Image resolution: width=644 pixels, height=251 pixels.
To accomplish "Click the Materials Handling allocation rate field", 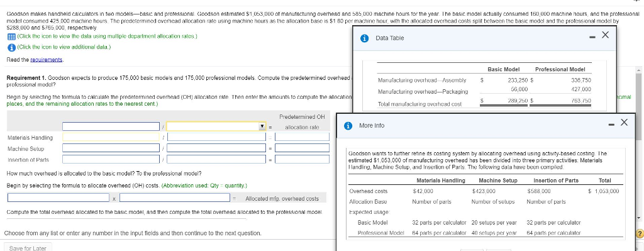I will [x=303, y=137].
